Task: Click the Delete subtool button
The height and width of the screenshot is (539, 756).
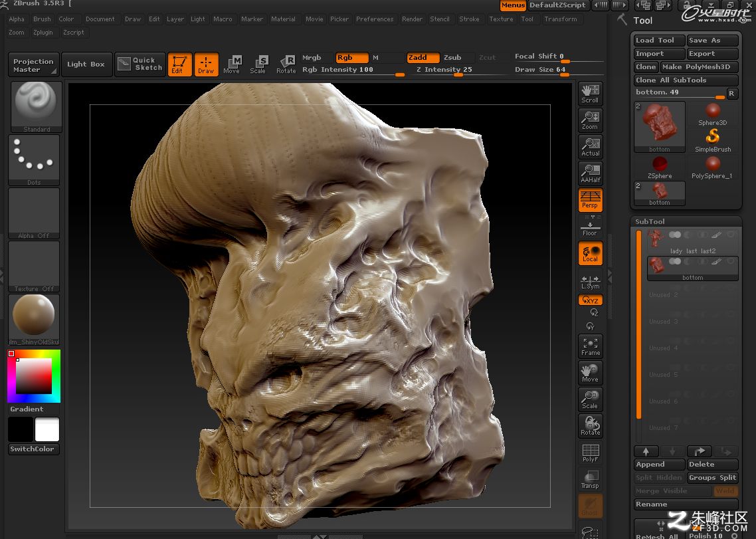Action: (713, 464)
